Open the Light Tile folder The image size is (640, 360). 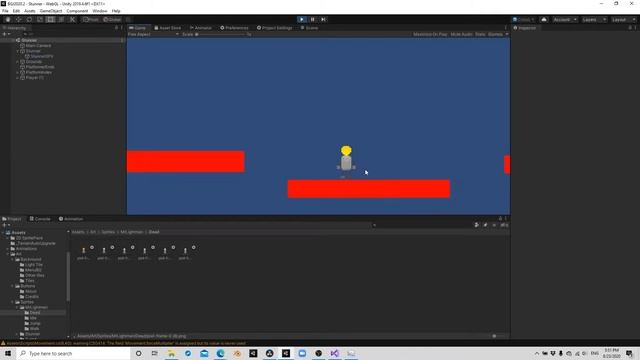coord(33,264)
